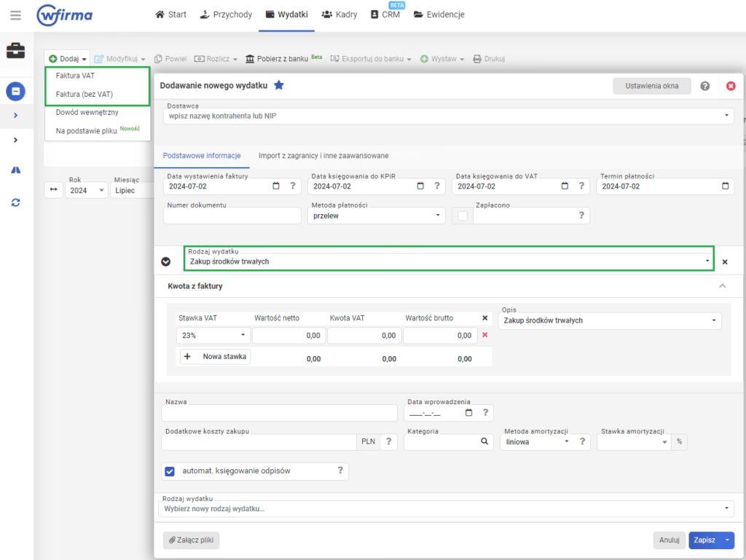The image size is (746, 560).
Task: Toggle automat. księgowanie odpisów checkbox
Action: [x=170, y=471]
